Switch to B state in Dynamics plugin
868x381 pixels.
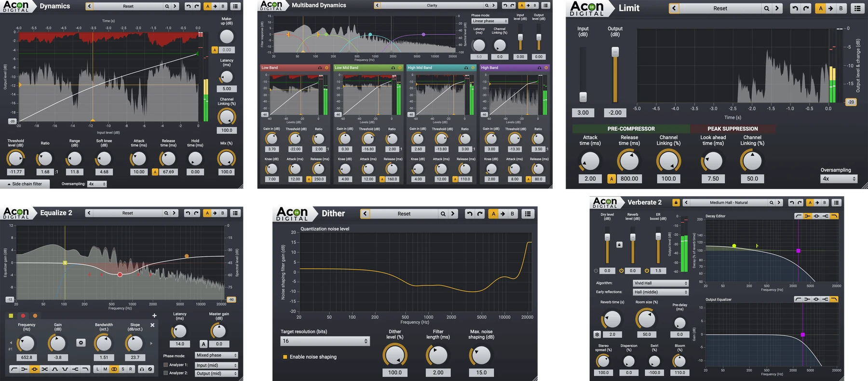point(223,6)
